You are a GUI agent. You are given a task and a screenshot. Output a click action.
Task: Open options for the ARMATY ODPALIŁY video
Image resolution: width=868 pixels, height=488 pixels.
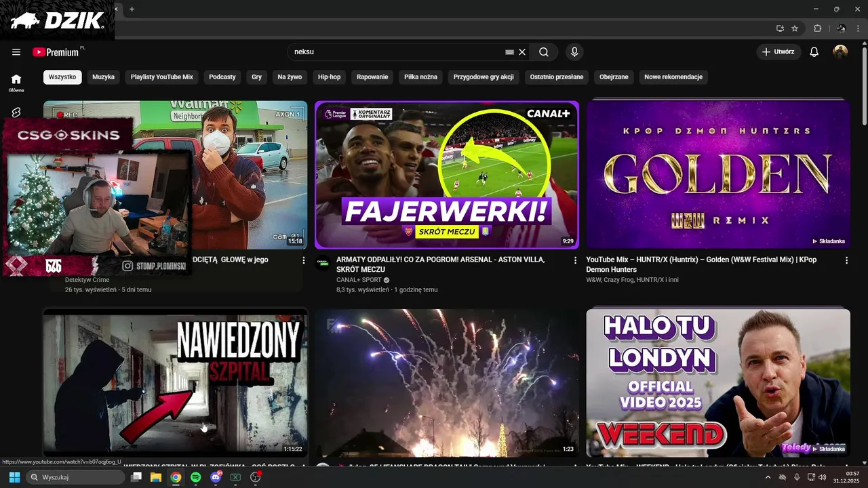[575, 260]
